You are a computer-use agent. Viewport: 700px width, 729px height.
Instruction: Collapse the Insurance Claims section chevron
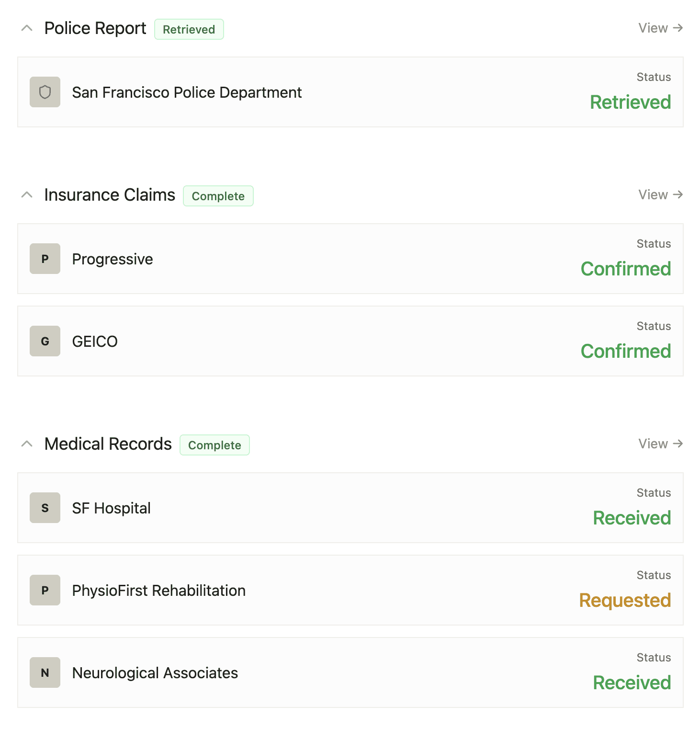click(27, 195)
